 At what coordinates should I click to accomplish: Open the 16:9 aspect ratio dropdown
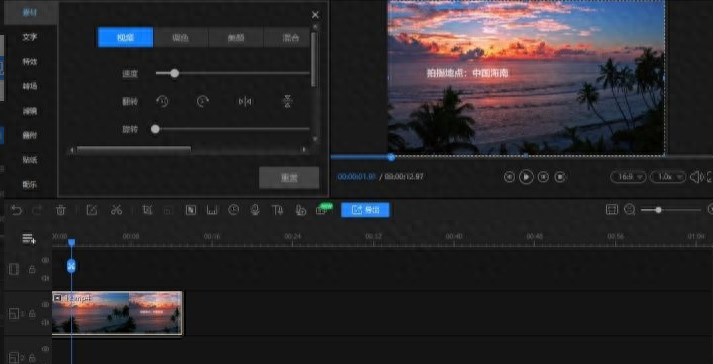[x=628, y=177]
